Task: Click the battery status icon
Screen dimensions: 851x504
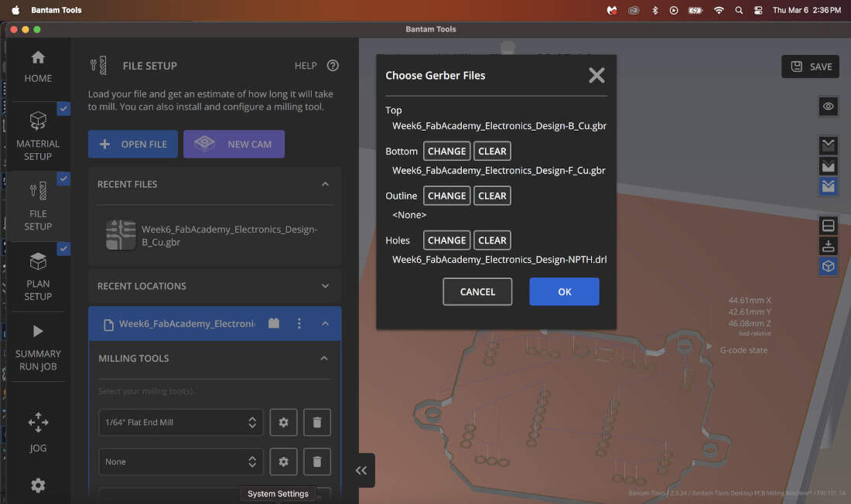Action: click(x=695, y=10)
